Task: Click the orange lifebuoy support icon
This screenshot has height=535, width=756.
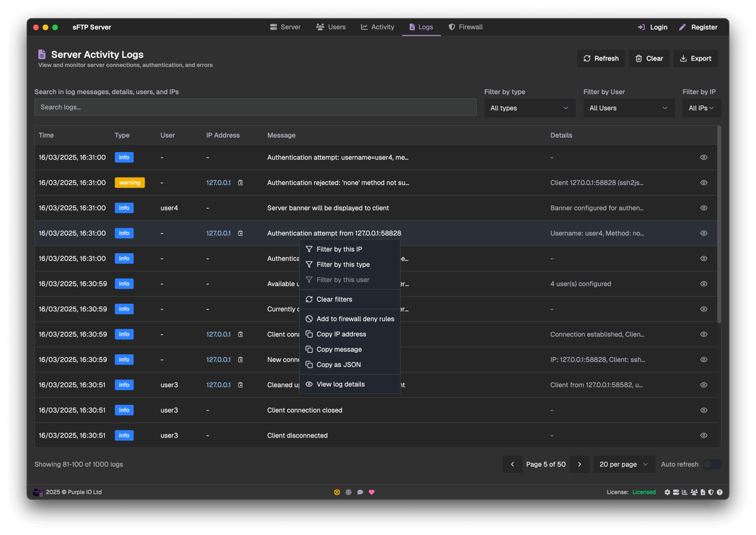Action: coord(337,492)
